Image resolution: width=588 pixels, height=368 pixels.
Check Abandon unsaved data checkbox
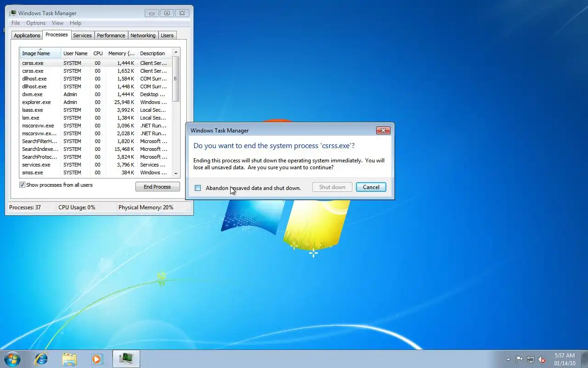tap(198, 188)
